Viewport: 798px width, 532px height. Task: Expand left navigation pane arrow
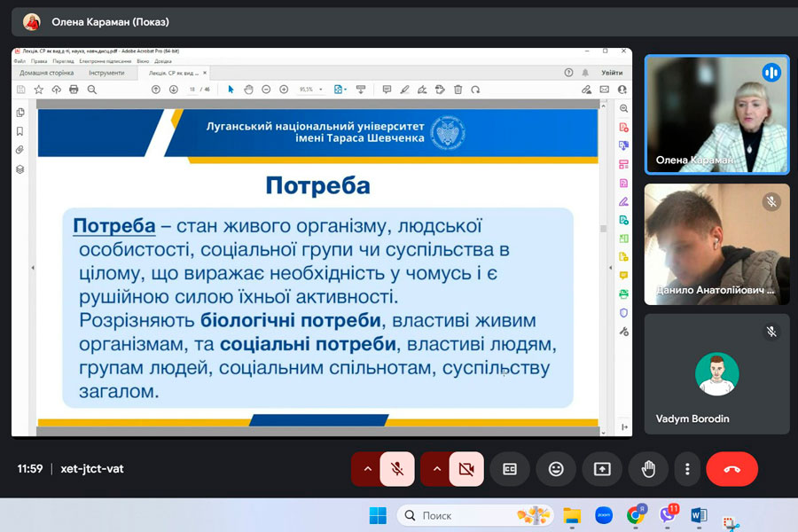(x=33, y=267)
